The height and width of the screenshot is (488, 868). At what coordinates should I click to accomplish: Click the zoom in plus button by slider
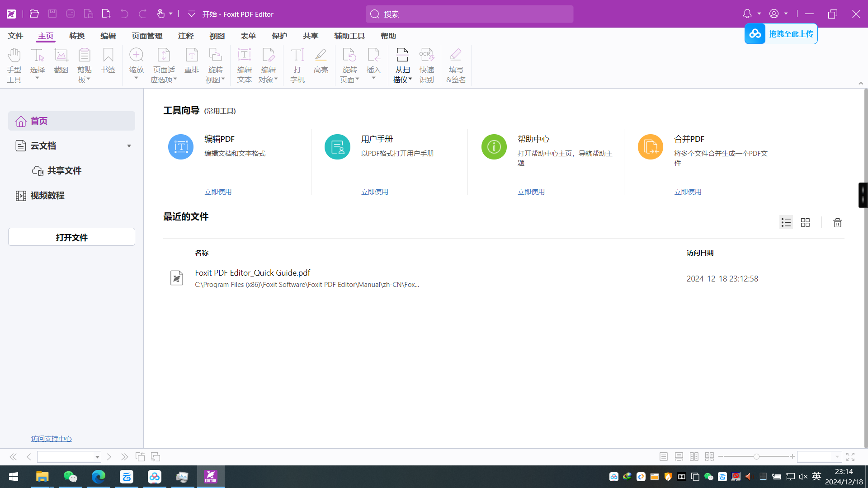793,457
